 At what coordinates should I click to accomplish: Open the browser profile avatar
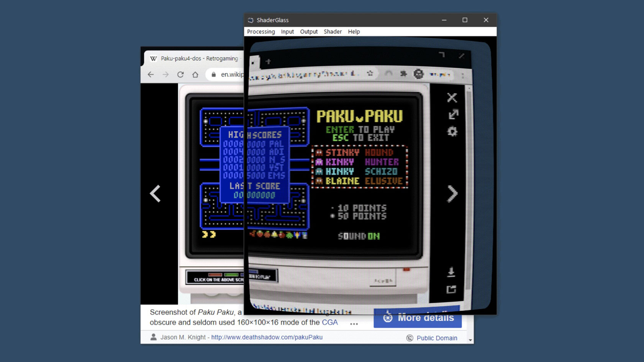pos(418,74)
